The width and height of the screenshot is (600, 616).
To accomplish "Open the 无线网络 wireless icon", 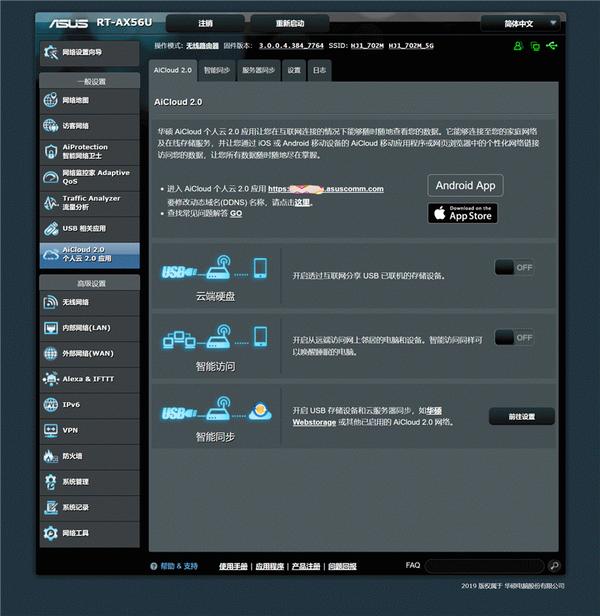I will coord(51,302).
